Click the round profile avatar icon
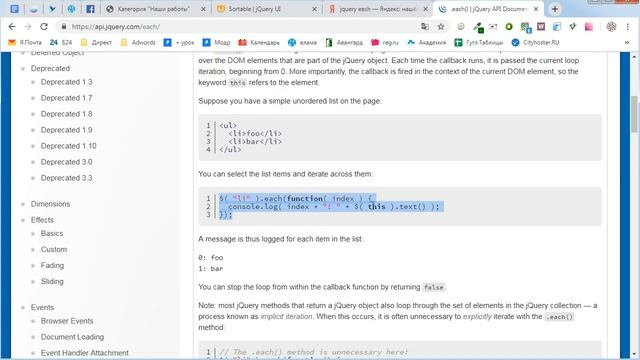Screen dimensions: 640x360 click(x=611, y=27)
